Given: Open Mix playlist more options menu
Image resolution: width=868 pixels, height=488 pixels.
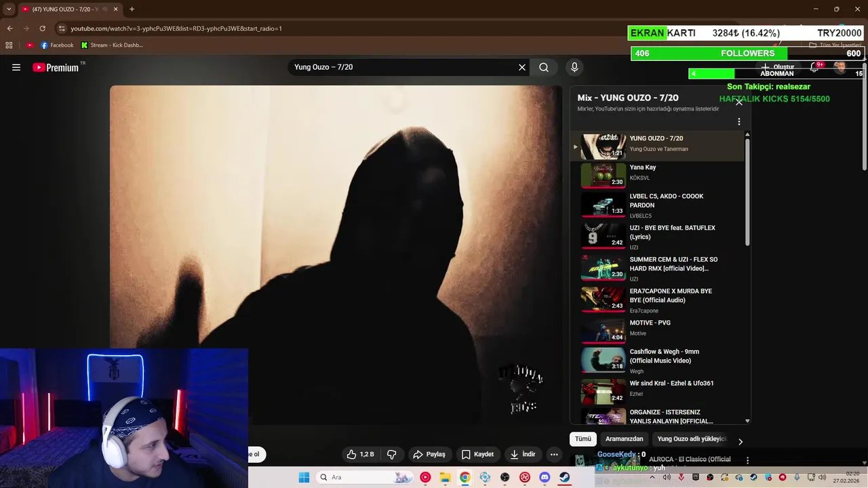Looking at the screenshot, I should pyautogui.click(x=739, y=122).
